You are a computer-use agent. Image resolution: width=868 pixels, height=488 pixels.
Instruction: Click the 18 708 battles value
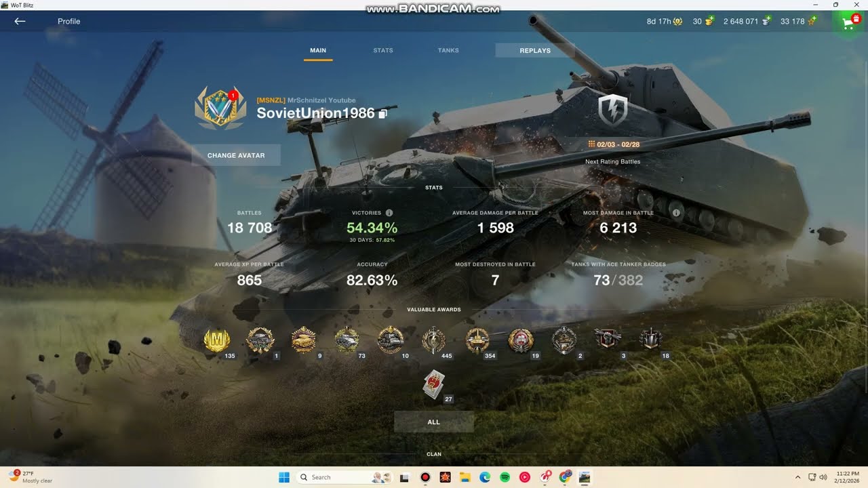pos(250,228)
